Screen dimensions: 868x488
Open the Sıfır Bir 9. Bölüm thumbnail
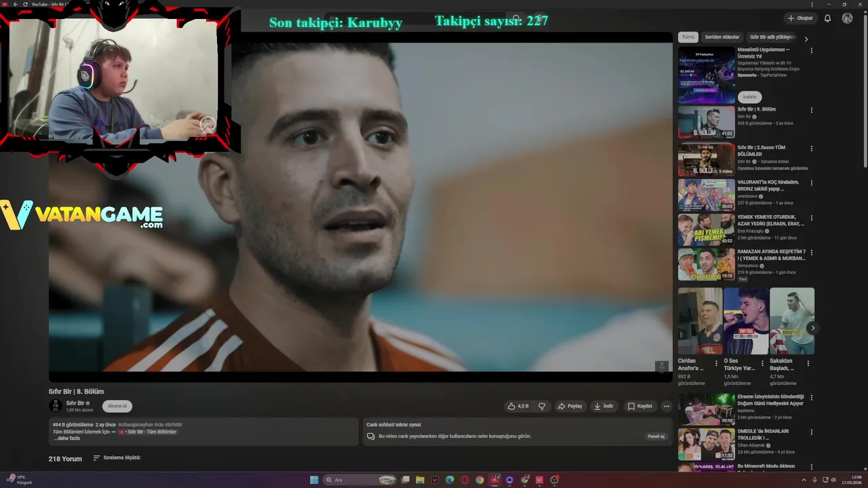tap(707, 122)
